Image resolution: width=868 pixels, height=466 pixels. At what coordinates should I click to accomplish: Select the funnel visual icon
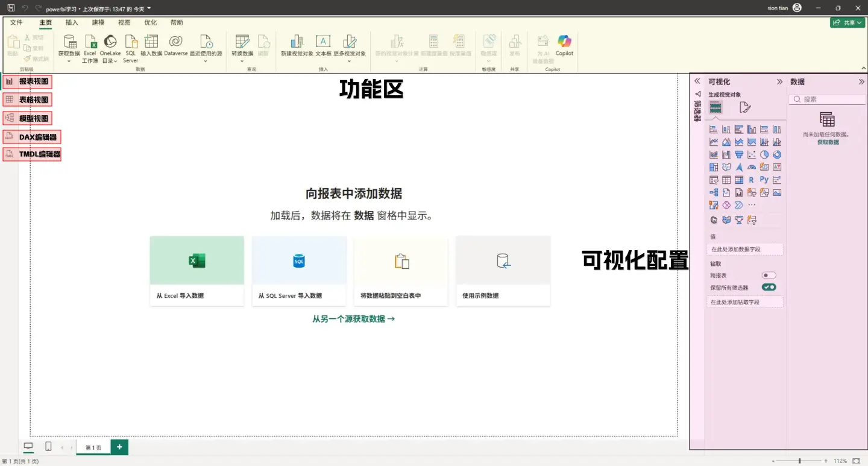pyautogui.click(x=739, y=154)
